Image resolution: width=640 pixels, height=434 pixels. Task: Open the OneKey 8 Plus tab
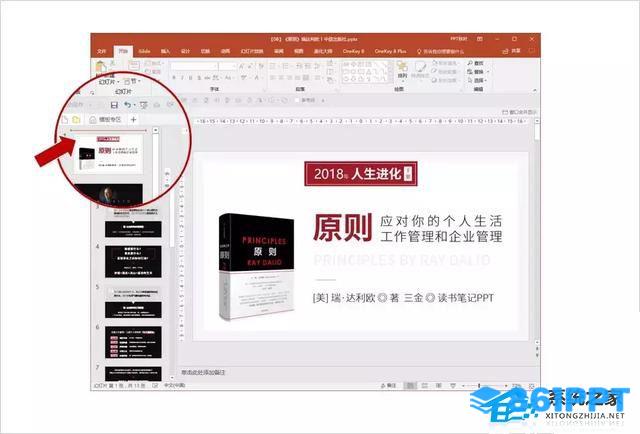(390, 51)
